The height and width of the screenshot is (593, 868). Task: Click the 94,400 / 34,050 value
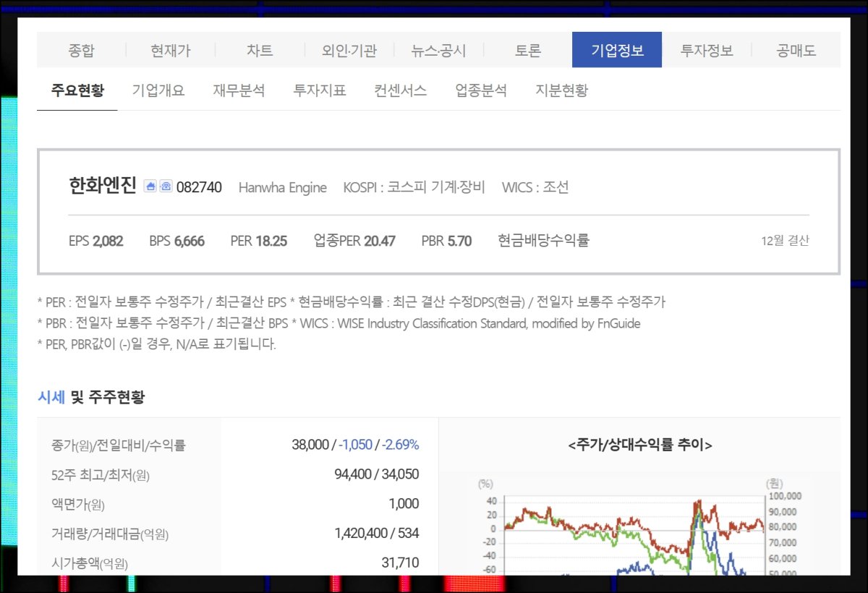tap(377, 474)
